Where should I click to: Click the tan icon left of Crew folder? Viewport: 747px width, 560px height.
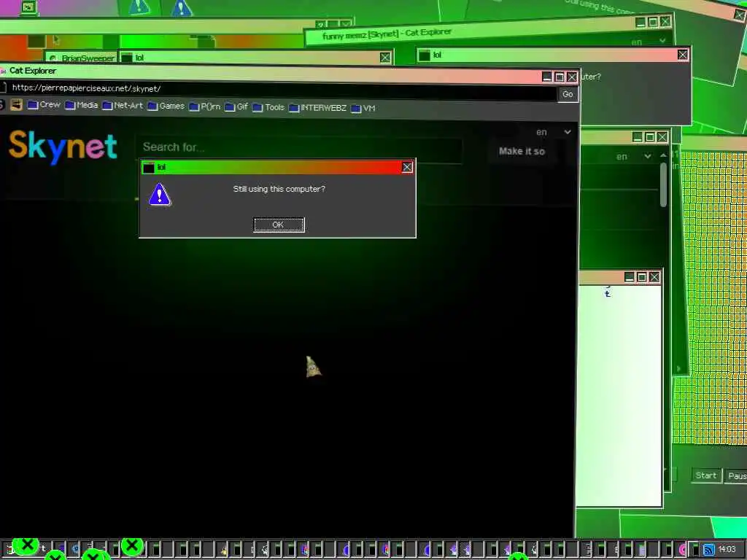tap(16, 104)
